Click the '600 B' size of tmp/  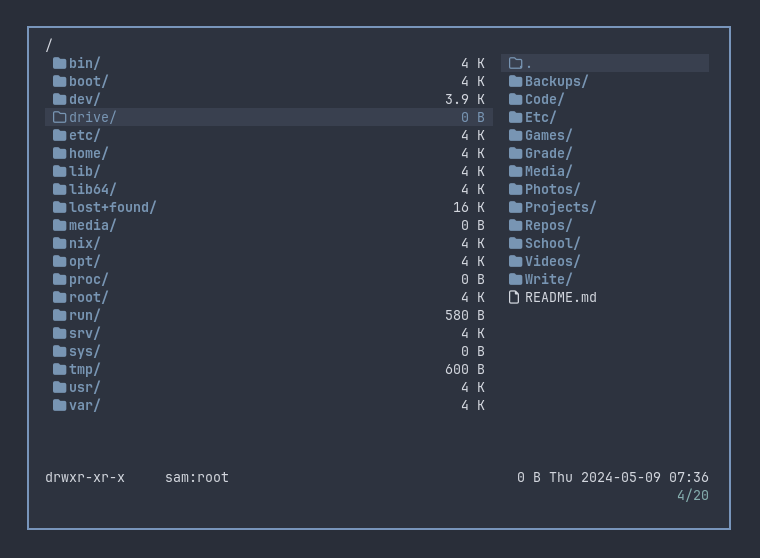(x=465, y=369)
